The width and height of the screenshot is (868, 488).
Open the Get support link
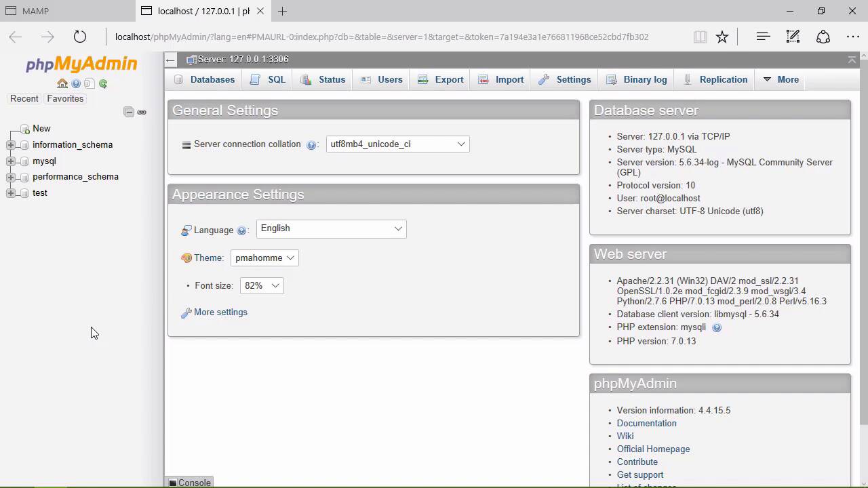tap(639, 474)
